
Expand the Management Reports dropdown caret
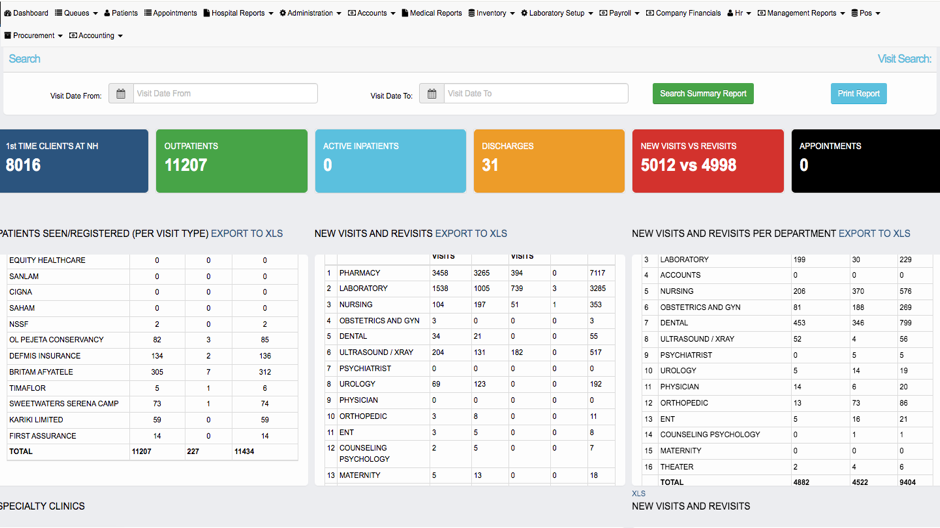tap(842, 14)
